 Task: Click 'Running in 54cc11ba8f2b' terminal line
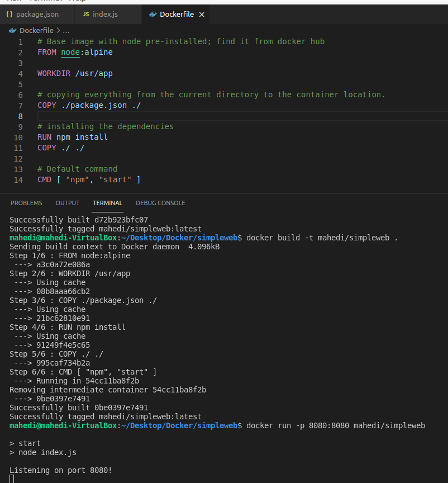pos(88,381)
